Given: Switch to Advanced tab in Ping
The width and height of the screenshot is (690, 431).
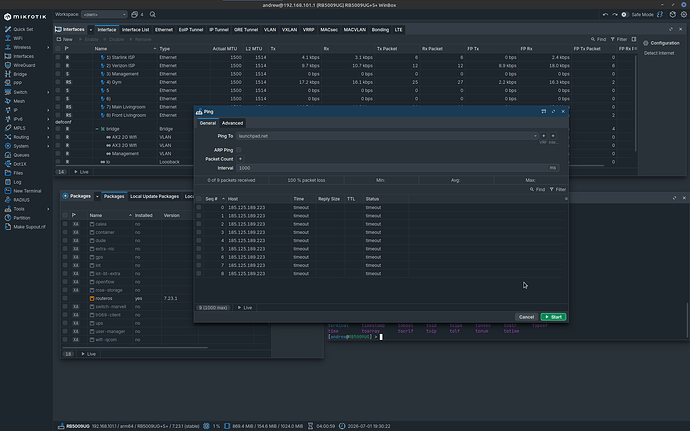Looking at the screenshot, I should (232, 123).
